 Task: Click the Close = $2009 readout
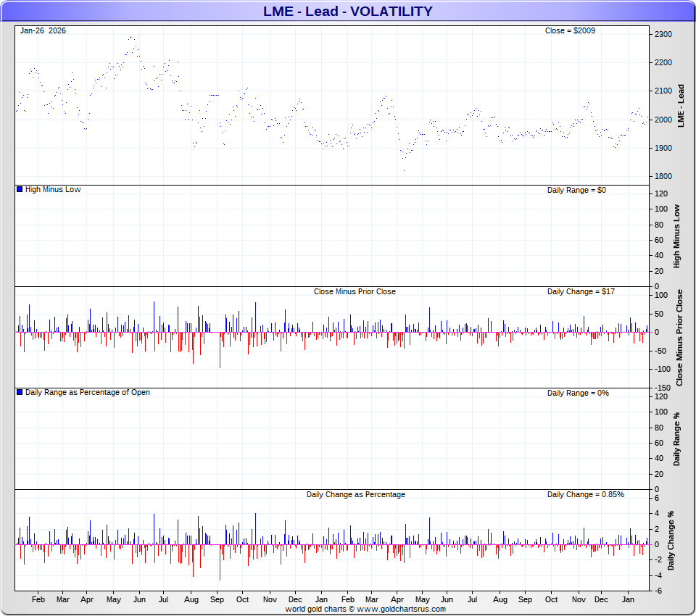tap(570, 30)
